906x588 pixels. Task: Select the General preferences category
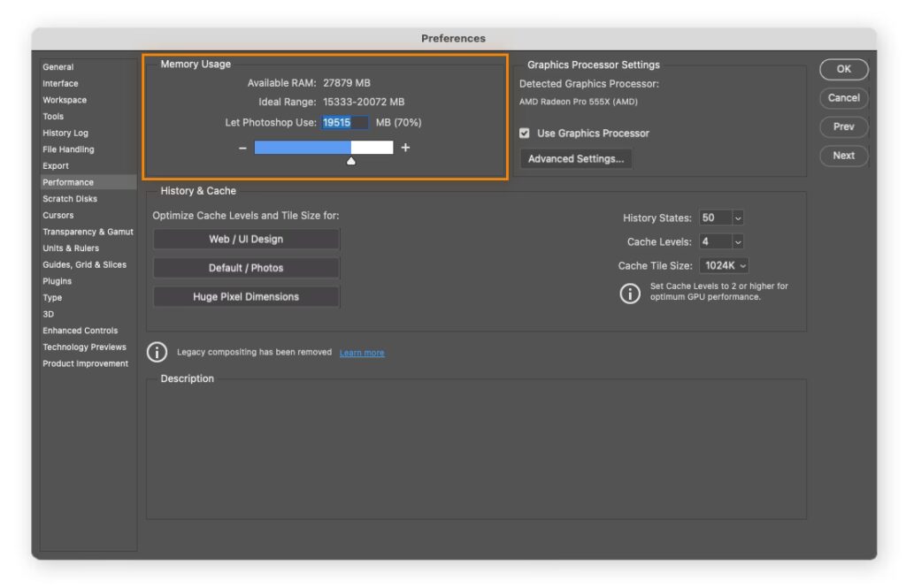[58, 67]
